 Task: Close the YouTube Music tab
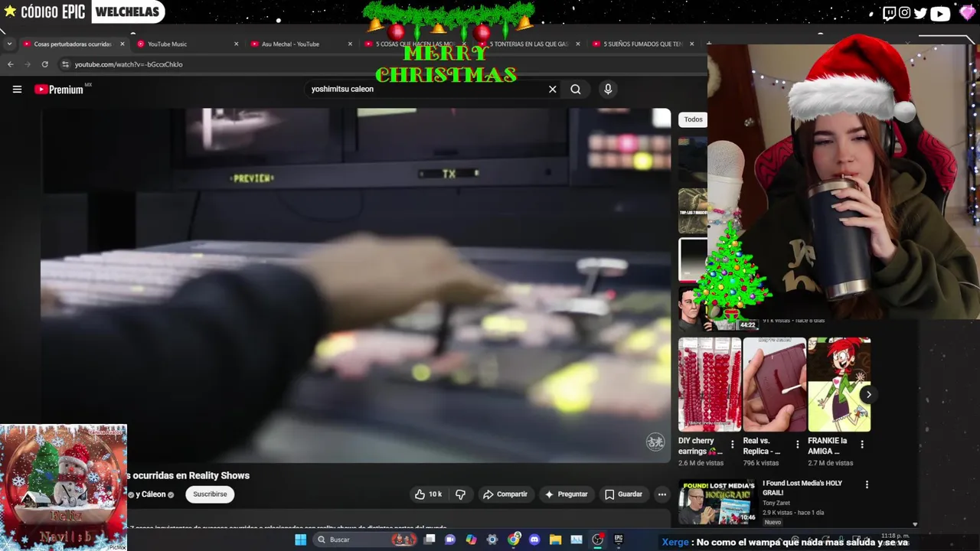click(x=236, y=44)
